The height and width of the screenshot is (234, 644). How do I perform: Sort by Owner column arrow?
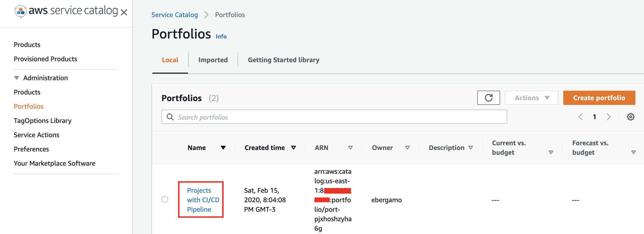tap(407, 148)
